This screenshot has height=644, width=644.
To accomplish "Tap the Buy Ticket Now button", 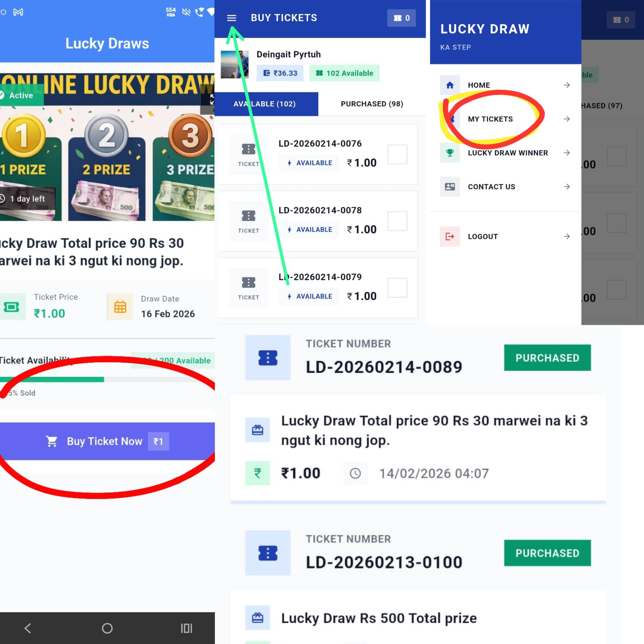I will [x=107, y=441].
